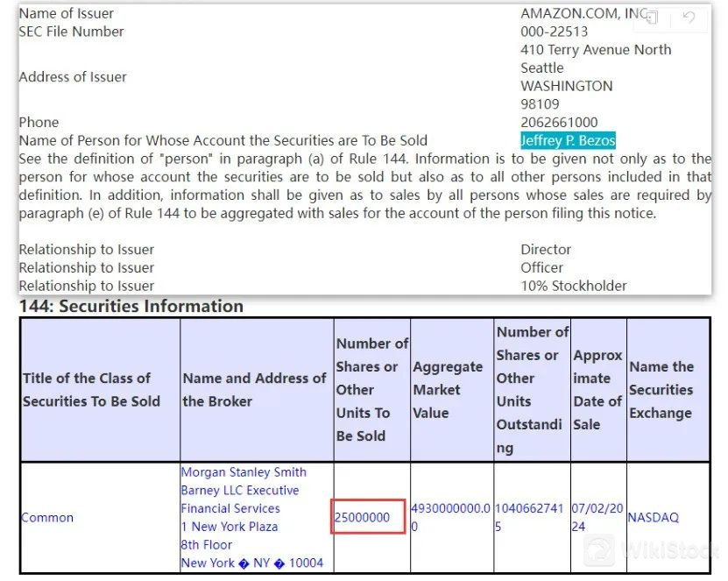Screen dimensions: 728x581
Task: Click the Title of the Class column header
Action: pyautogui.click(x=91, y=390)
